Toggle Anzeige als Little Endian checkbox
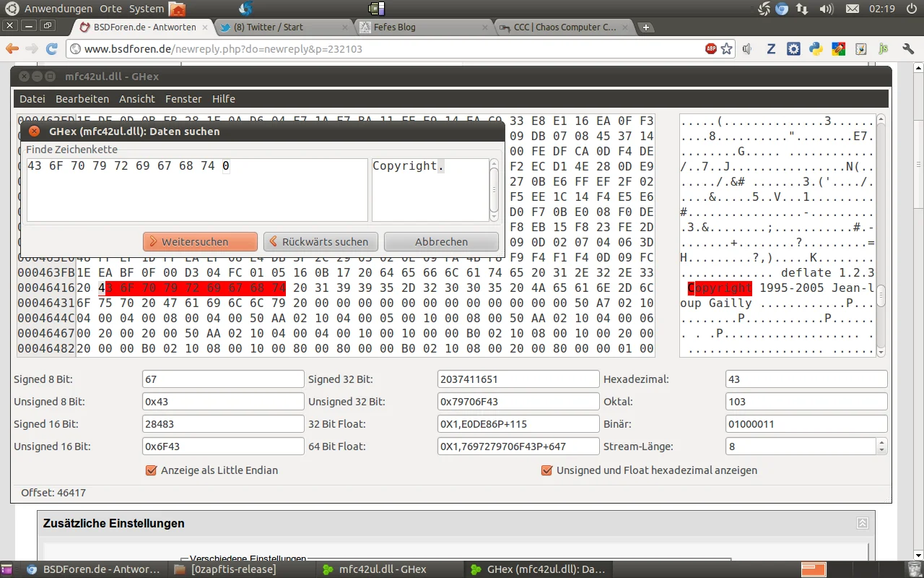Image resolution: width=924 pixels, height=578 pixels. [151, 470]
